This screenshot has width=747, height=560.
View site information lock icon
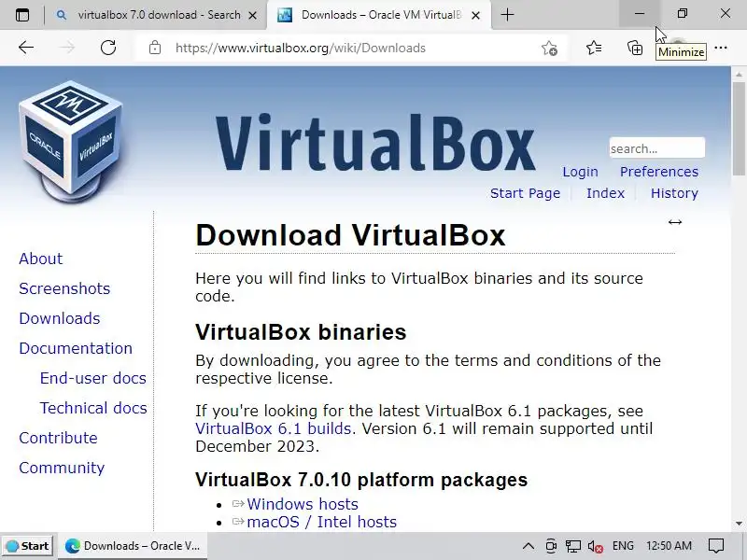pyautogui.click(x=155, y=48)
